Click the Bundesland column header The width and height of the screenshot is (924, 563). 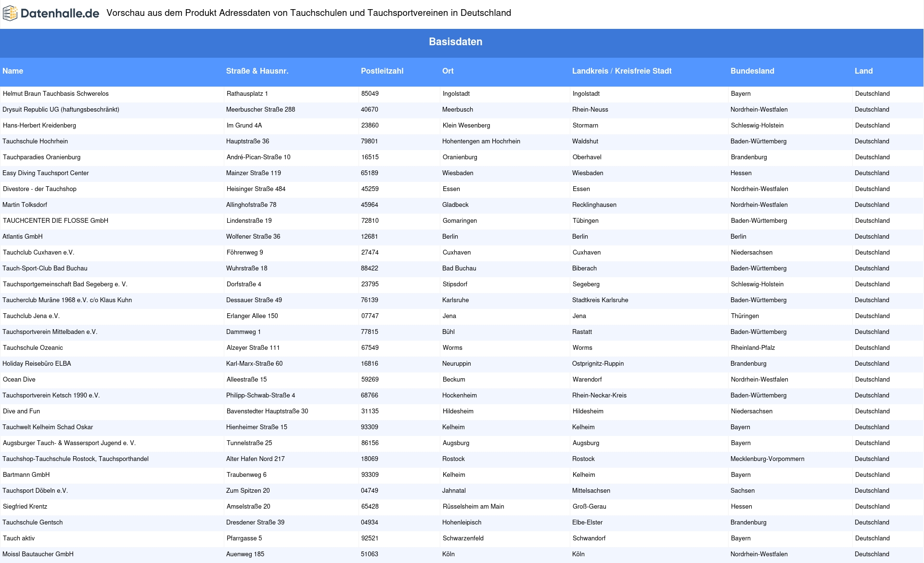752,71
